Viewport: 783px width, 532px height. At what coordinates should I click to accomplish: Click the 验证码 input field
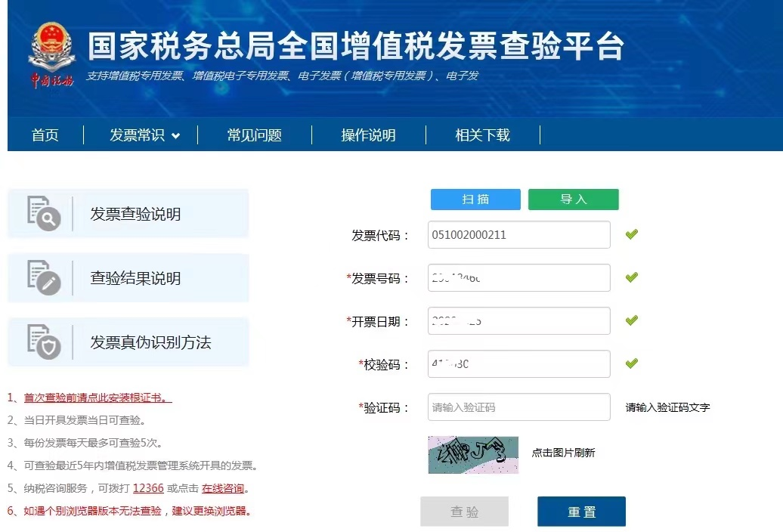518,407
